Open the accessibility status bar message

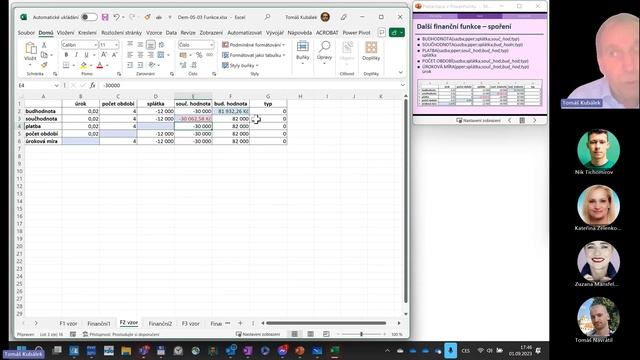[x=121, y=334]
